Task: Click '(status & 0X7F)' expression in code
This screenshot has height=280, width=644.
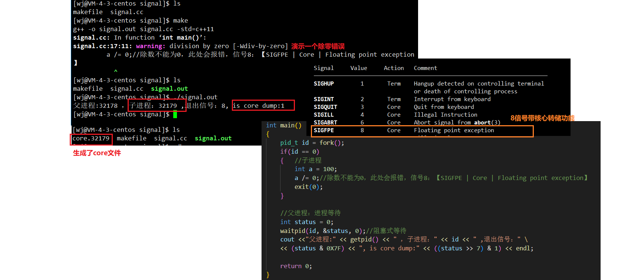Action: (x=318, y=249)
